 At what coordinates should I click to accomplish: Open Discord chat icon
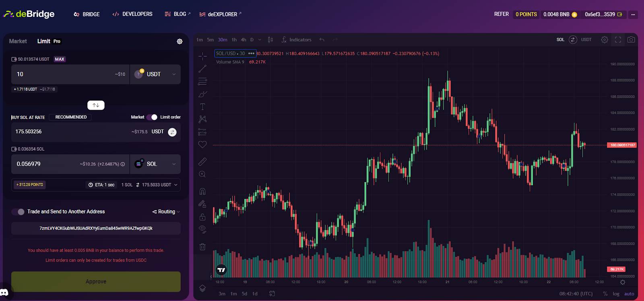pos(4,292)
